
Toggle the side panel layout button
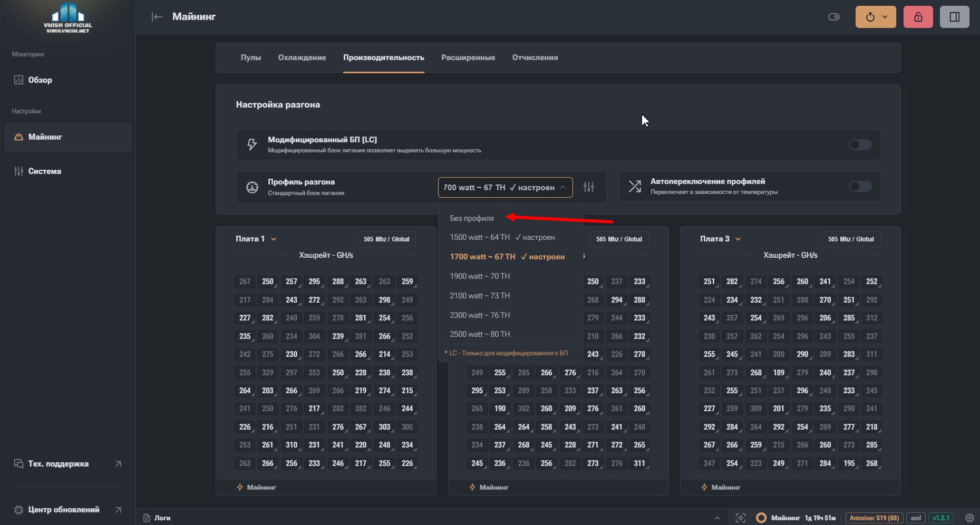tap(954, 17)
